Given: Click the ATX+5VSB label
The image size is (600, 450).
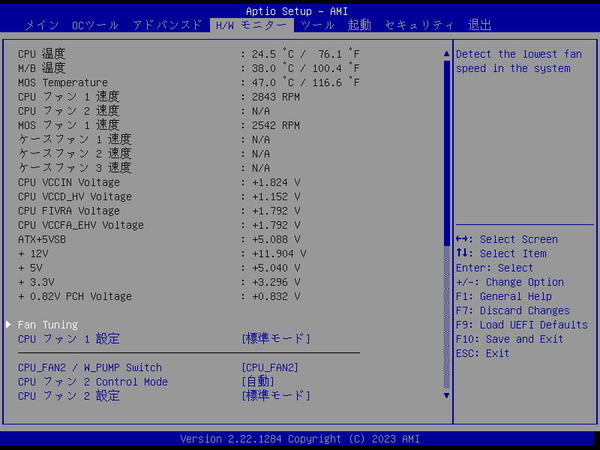Looking at the screenshot, I should click(42, 240).
